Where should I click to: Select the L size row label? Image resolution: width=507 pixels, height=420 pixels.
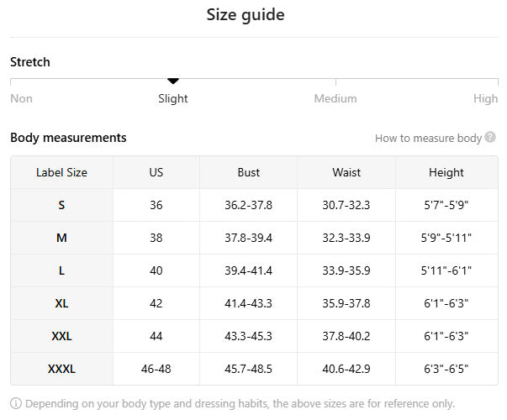click(61, 270)
